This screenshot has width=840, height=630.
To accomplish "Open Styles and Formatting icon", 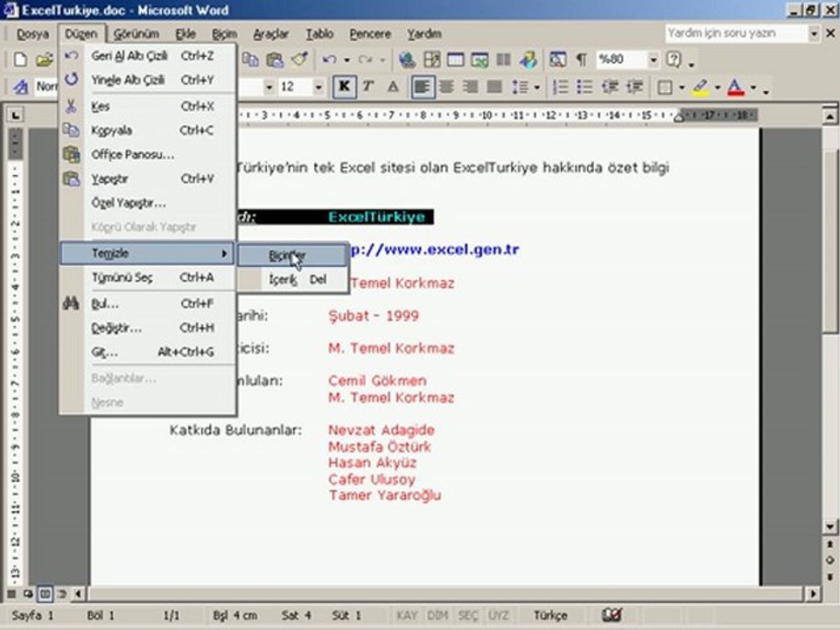I will click(x=20, y=87).
